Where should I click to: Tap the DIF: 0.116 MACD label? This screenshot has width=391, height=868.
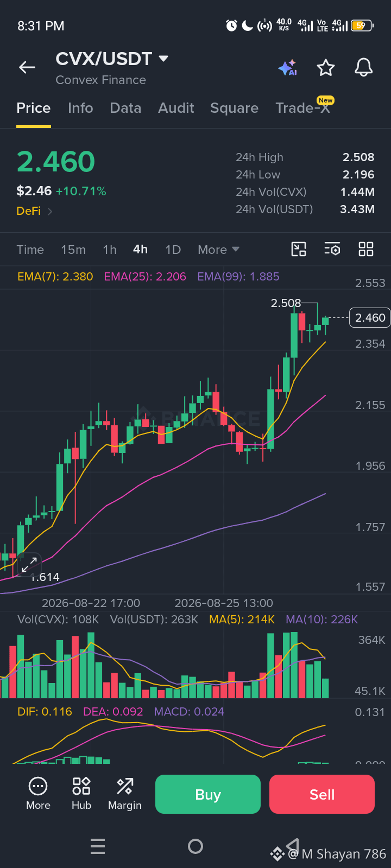pyautogui.click(x=45, y=712)
